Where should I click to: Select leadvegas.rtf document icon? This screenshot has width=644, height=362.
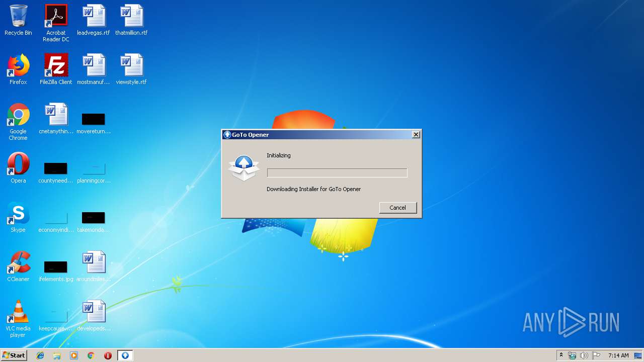[94, 20]
